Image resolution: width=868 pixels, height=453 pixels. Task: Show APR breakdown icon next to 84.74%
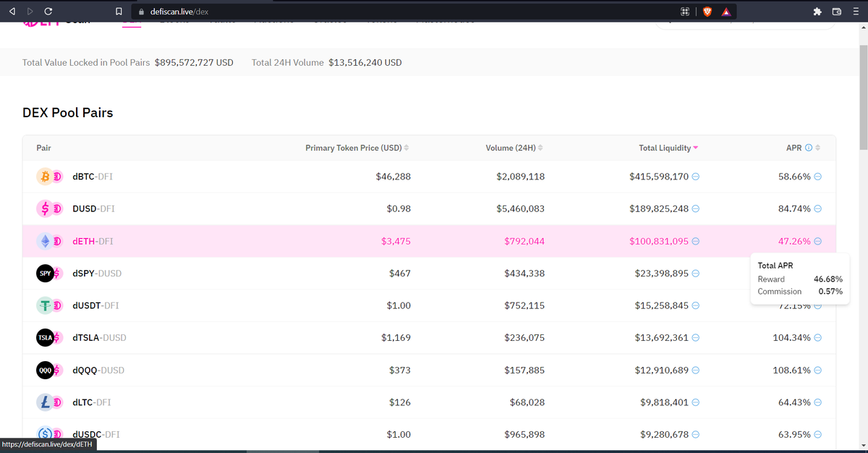click(818, 209)
